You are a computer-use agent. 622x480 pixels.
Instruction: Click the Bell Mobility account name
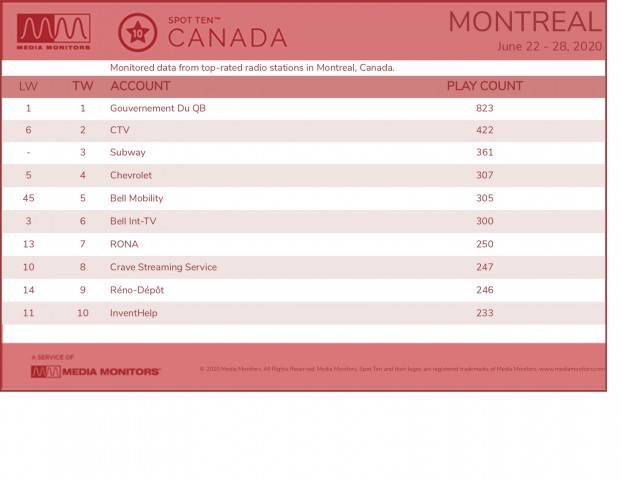point(136,198)
